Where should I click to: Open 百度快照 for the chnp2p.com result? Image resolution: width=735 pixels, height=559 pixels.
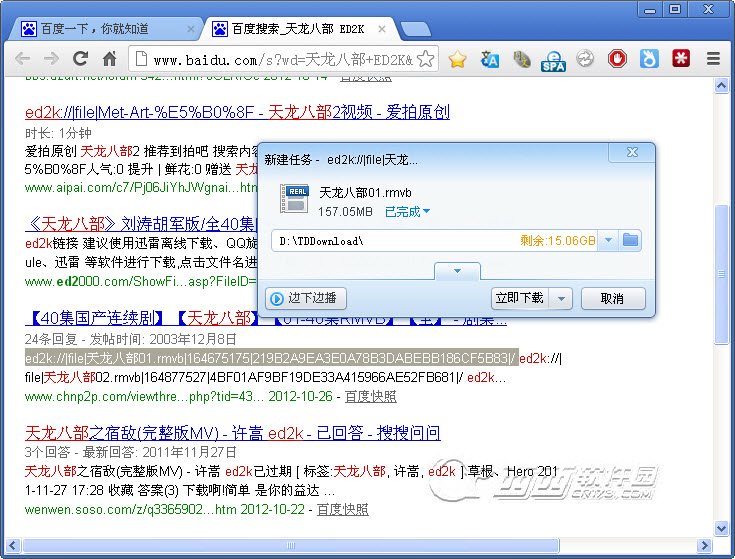point(370,396)
